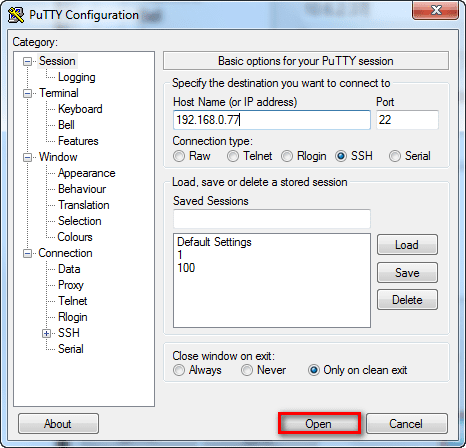Open the Logging settings page
Screen dimensions: 466x448
point(77,77)
